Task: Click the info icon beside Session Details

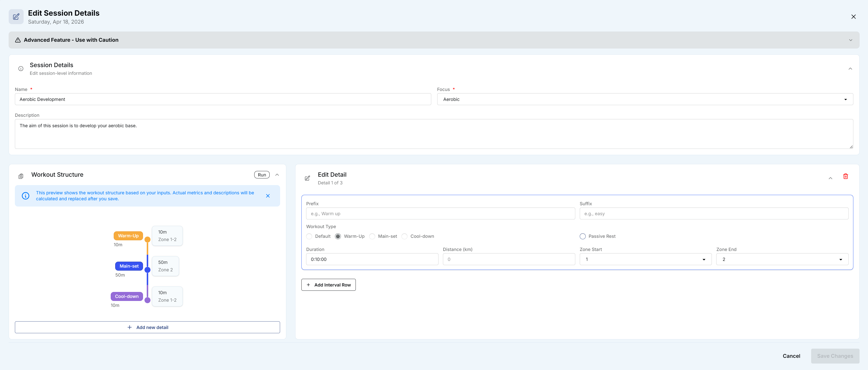Action: 21,69
